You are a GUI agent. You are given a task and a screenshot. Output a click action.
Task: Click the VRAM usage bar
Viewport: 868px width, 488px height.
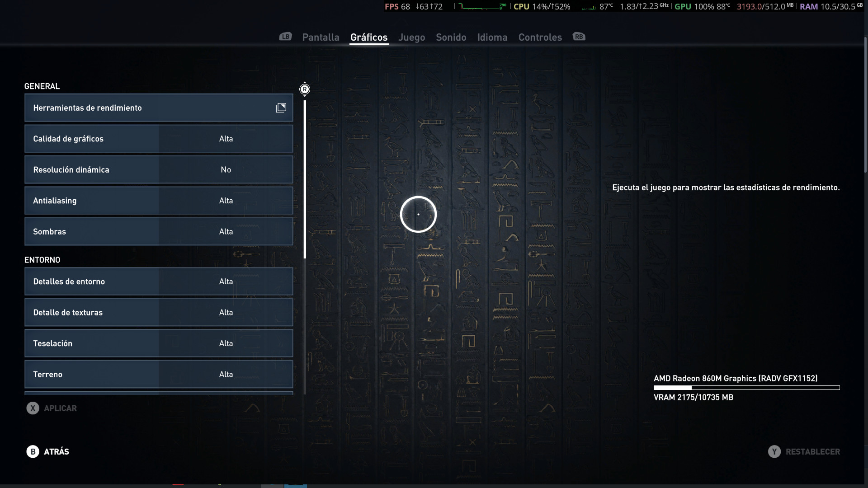pos(746,388)
